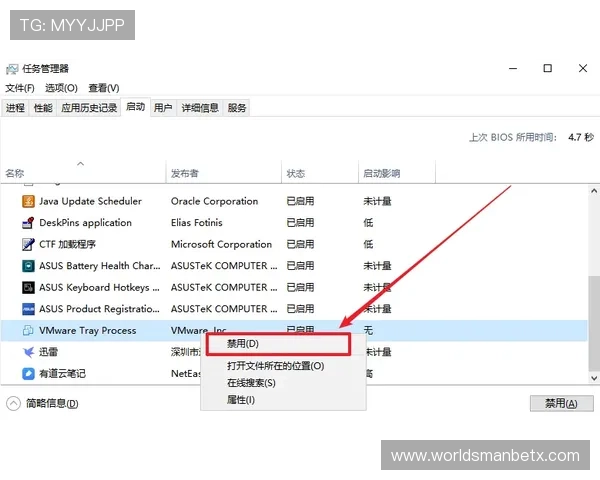Open the 查看(V) menu

coord(104,88)
